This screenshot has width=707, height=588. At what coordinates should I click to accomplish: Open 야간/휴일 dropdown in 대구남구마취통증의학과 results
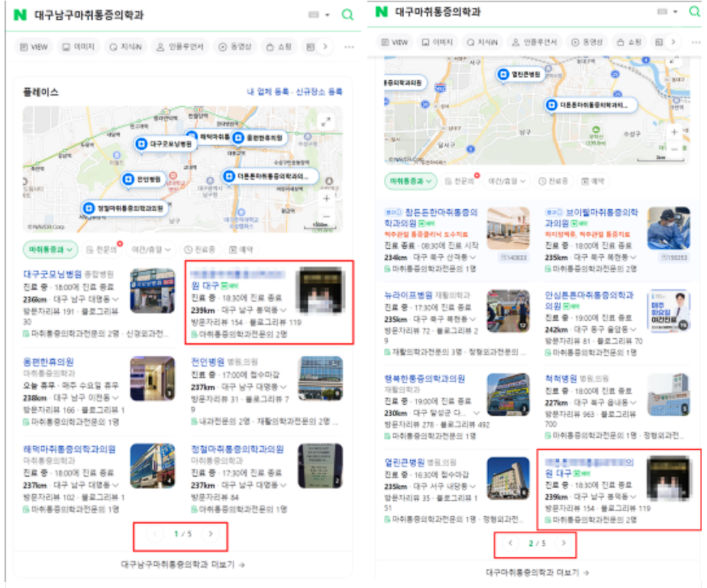pyautogui.click(x=151, y=250)
